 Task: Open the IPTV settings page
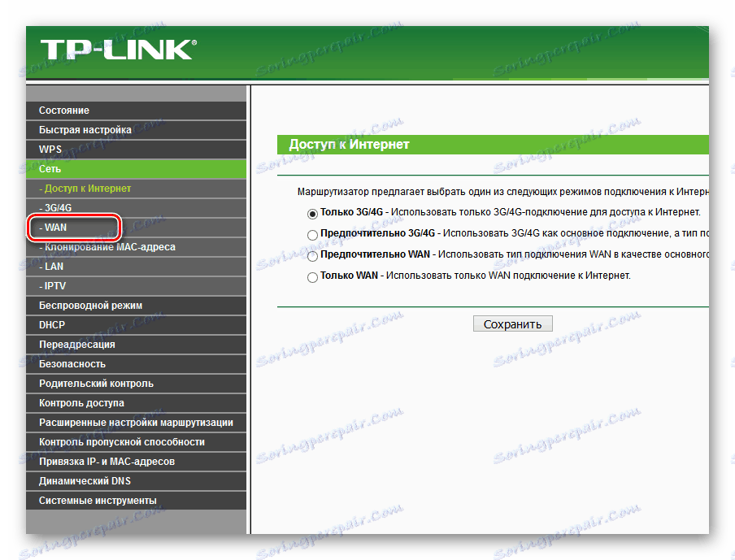coord(53,285)
